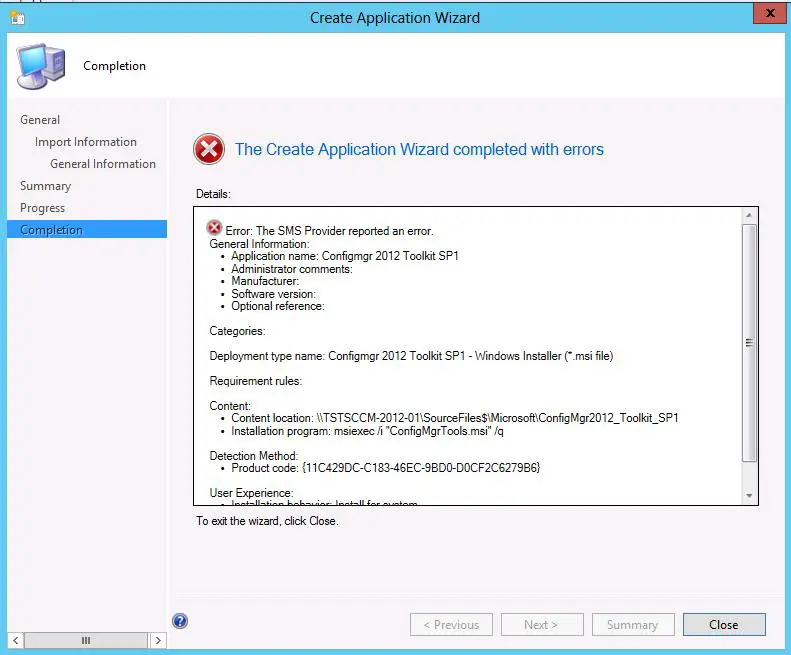Click the details vertical scrollbar thumb
791x655 pixels.
point(749,343)
